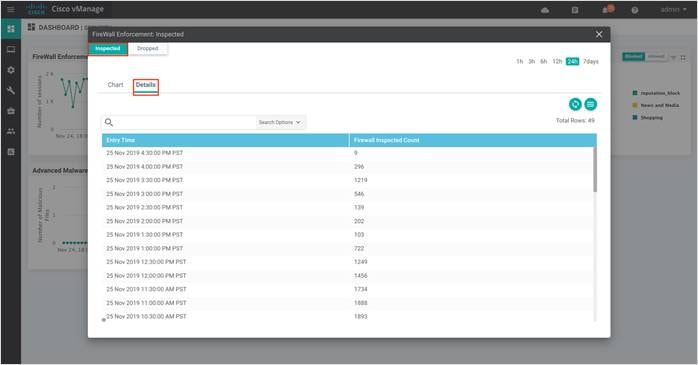Select row 25 Nov 2019 2:30:00 PM PST
The width and height of the screenshot is (698, 365).
pos(348,207)
